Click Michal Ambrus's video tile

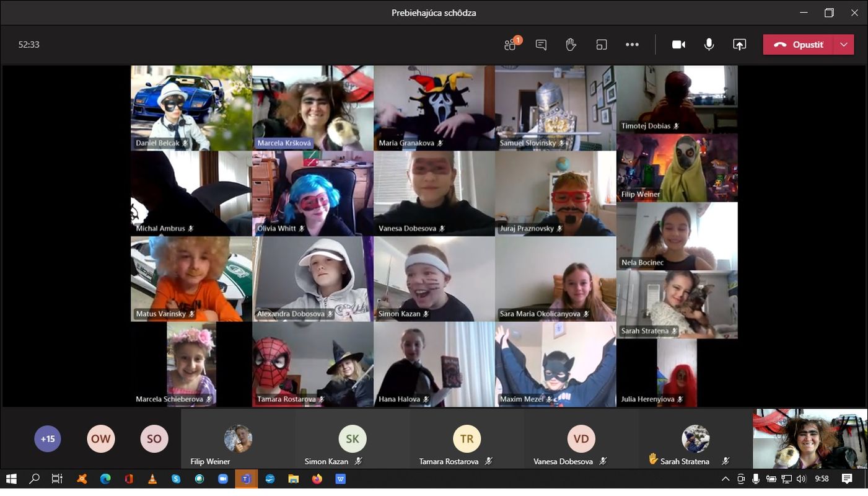(191, 193)
